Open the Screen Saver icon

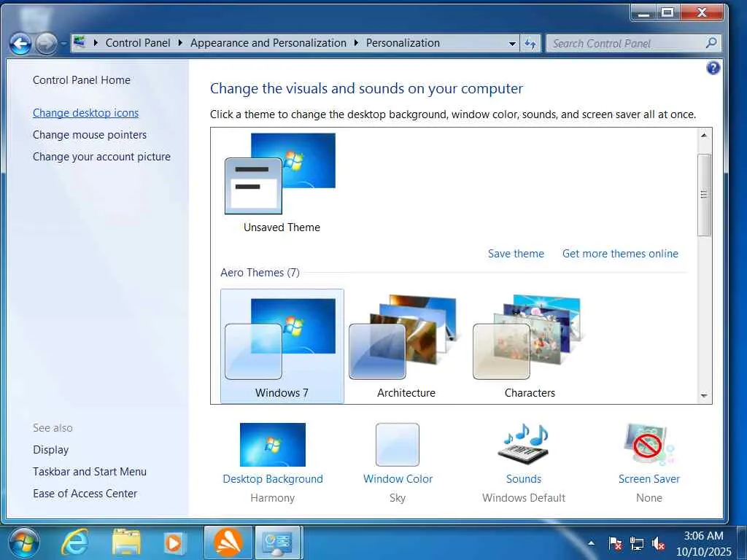[x=649, y=445]
